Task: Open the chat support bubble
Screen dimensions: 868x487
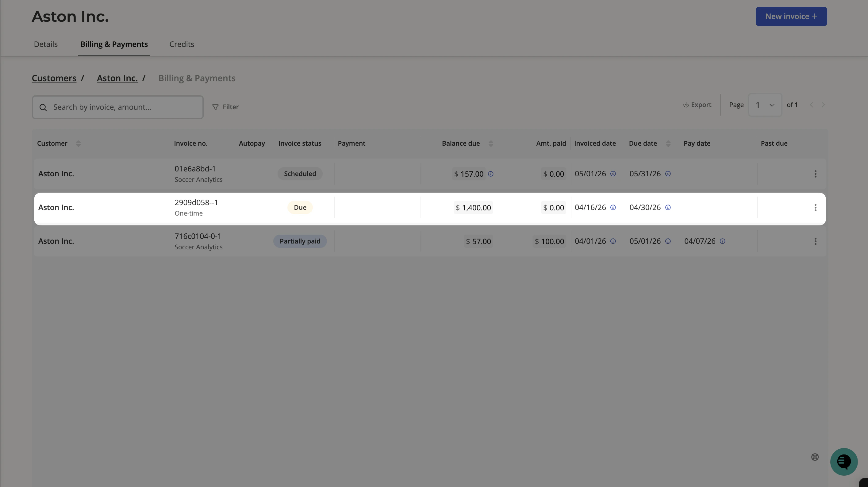Action: click(843, 461)
